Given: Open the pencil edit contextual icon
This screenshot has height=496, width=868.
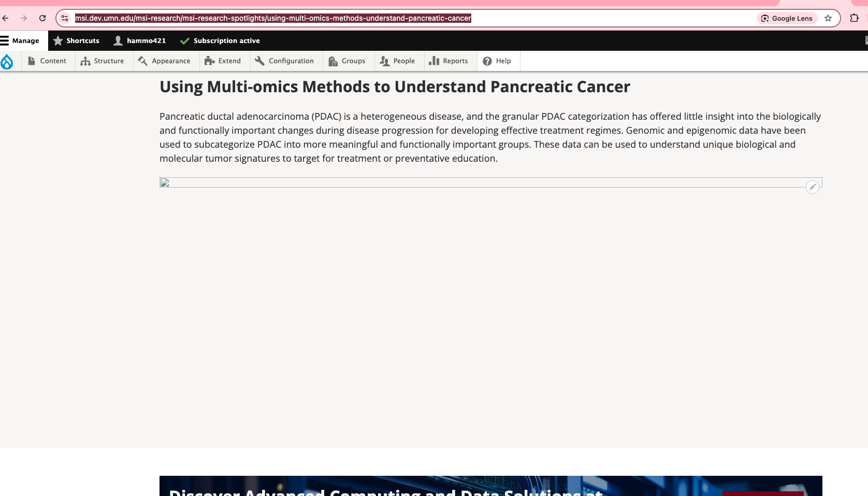Looking at the screenshot, I should pos(812,187).
